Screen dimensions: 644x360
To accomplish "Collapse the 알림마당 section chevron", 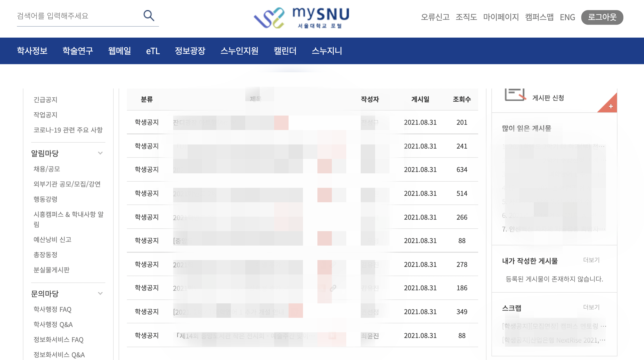I will (100, 153).
